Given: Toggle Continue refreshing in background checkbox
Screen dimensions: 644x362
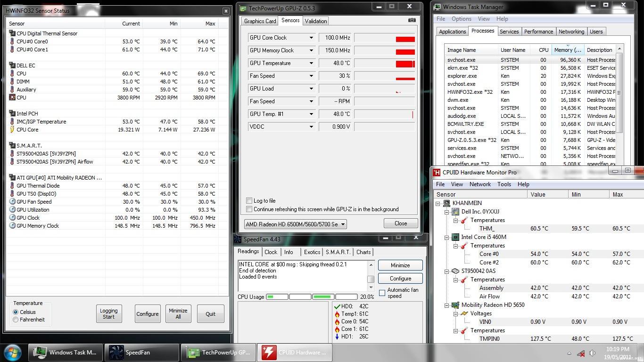Looking at the screenshot, I should point(249,209).
